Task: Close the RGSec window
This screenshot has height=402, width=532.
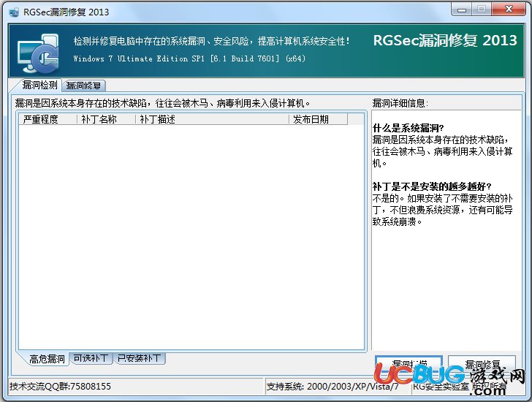Action: 509,10
